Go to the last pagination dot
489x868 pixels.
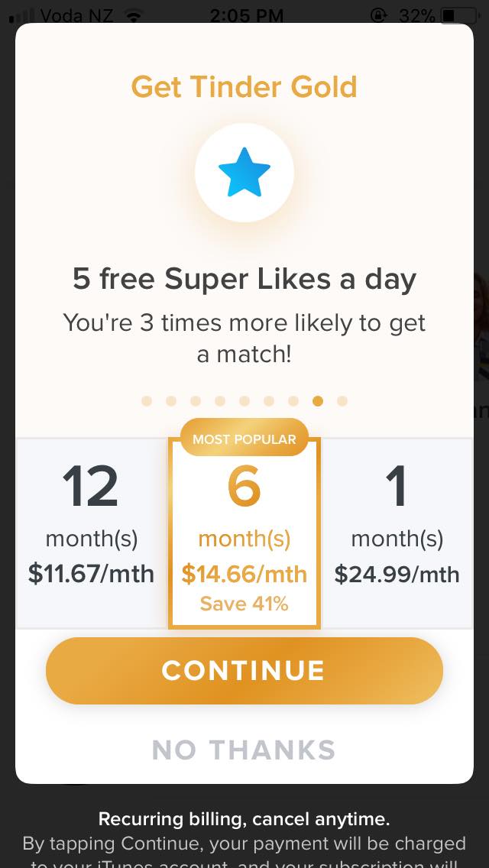tap(342, 401)
